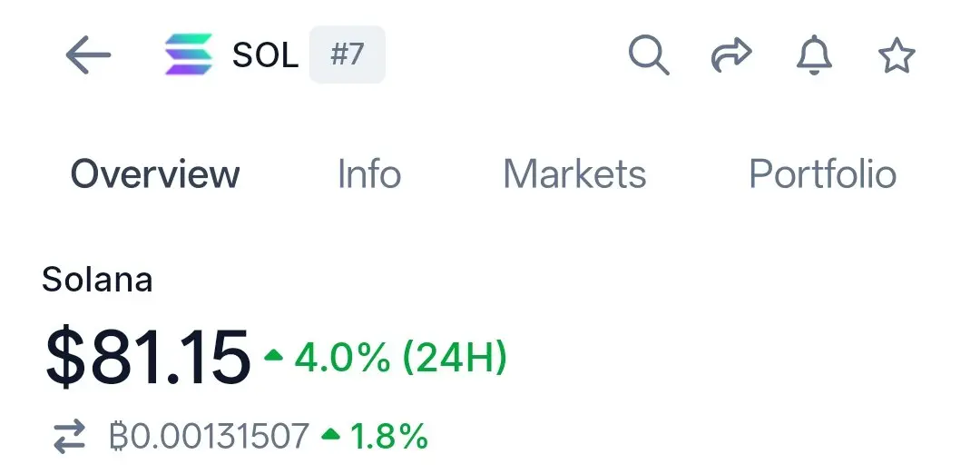Click the SOL ticker label
The height and width of the screenshot is (474, 980).
[266, 55]
